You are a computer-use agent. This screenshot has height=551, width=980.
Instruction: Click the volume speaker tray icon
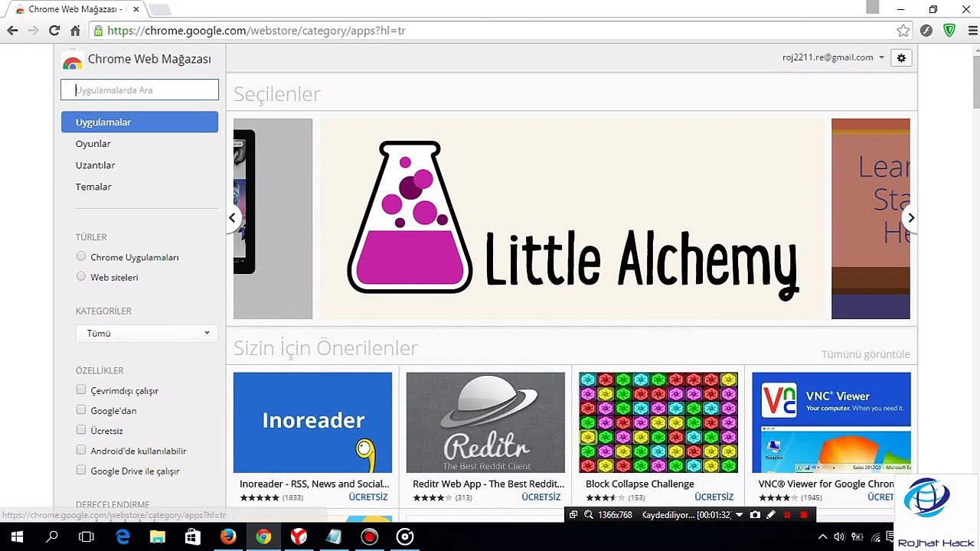pos(840,537)
